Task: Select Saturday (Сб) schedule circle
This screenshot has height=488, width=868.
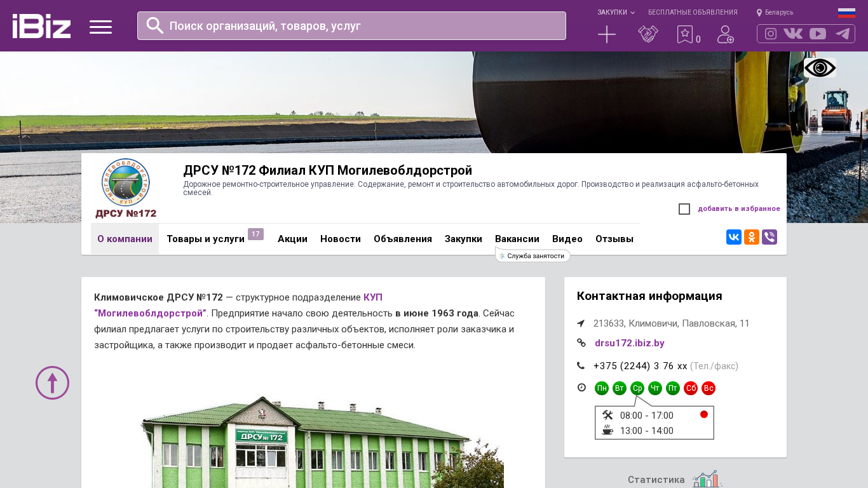Action: [691, 388]
